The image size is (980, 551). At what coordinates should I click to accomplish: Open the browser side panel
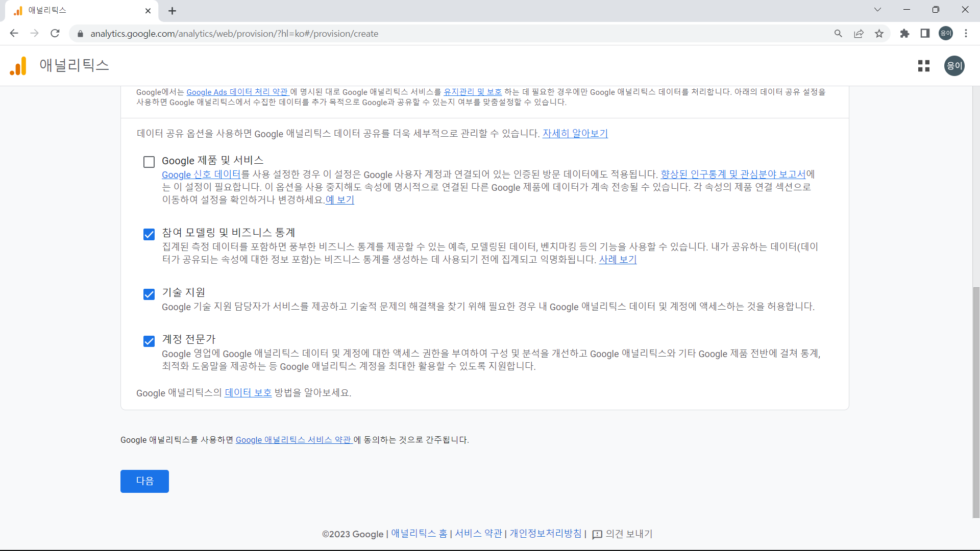click(925, 33)
